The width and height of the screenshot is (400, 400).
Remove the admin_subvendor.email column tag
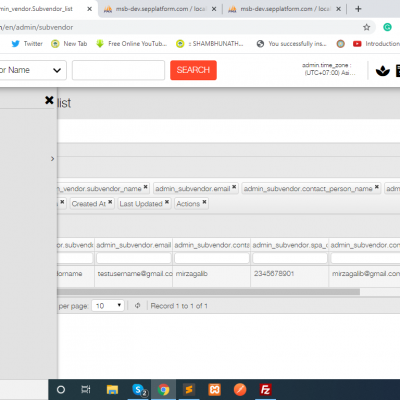pyautogui.click(x=234, y=187)
